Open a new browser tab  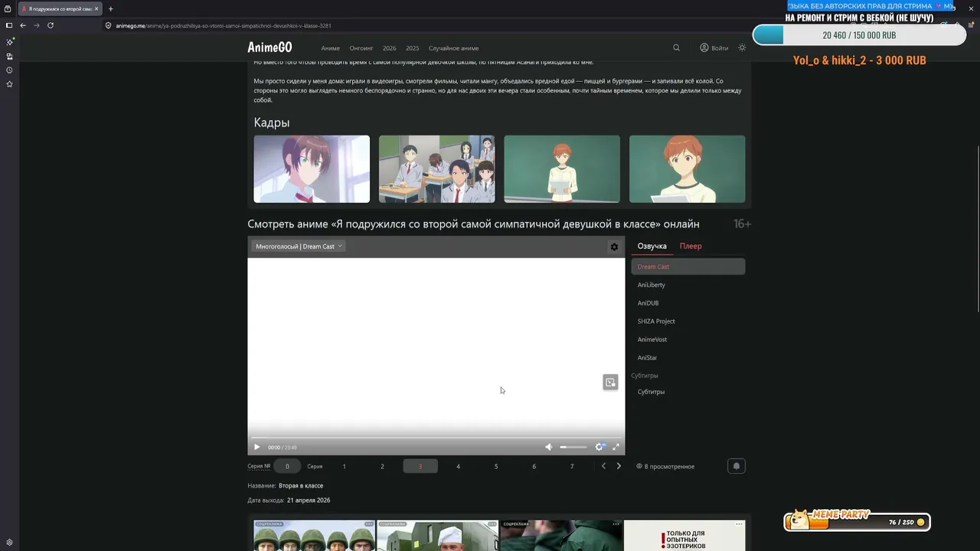click(x=110, y=8)
